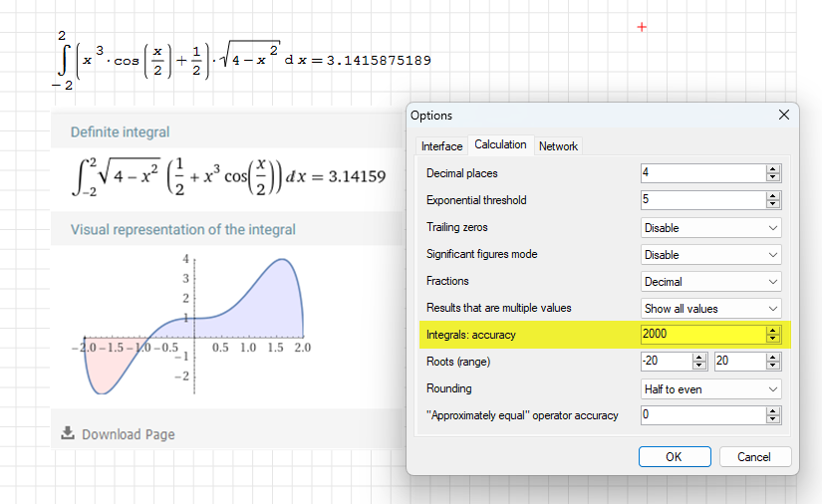822x504 pixels.
Task: Decrease Exponential threshold with the down arrow
Action: [x=773, y=204]
